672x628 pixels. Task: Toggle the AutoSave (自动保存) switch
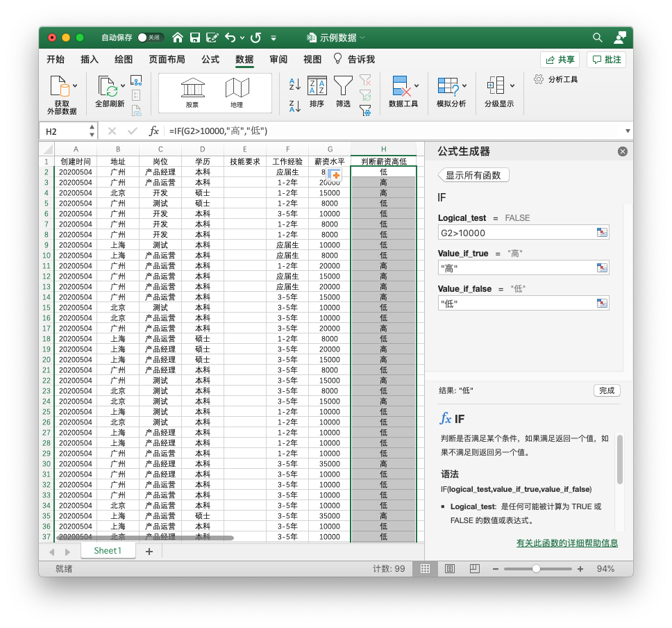click(x=151, y=38)
